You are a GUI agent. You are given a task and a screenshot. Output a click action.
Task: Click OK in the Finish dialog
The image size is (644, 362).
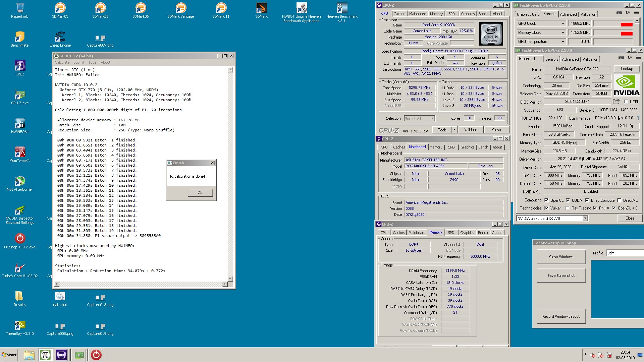(x=200, y=193)
